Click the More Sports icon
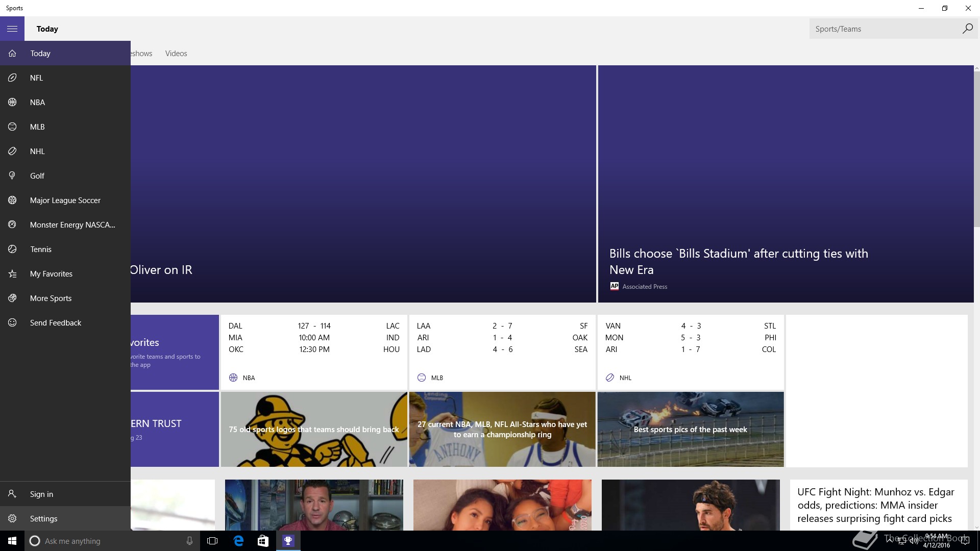Viewport: 980px width, 551px height. (12, 298)
